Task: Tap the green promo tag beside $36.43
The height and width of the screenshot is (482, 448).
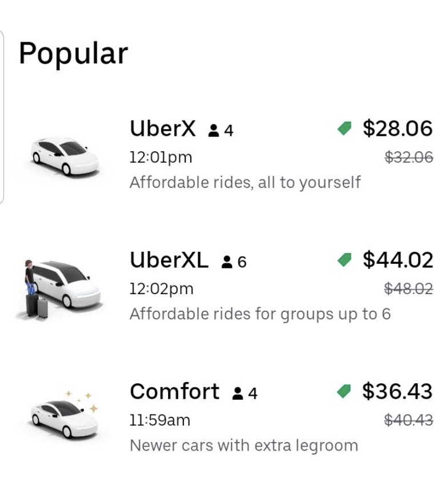Action: click(x=345, y=392)
